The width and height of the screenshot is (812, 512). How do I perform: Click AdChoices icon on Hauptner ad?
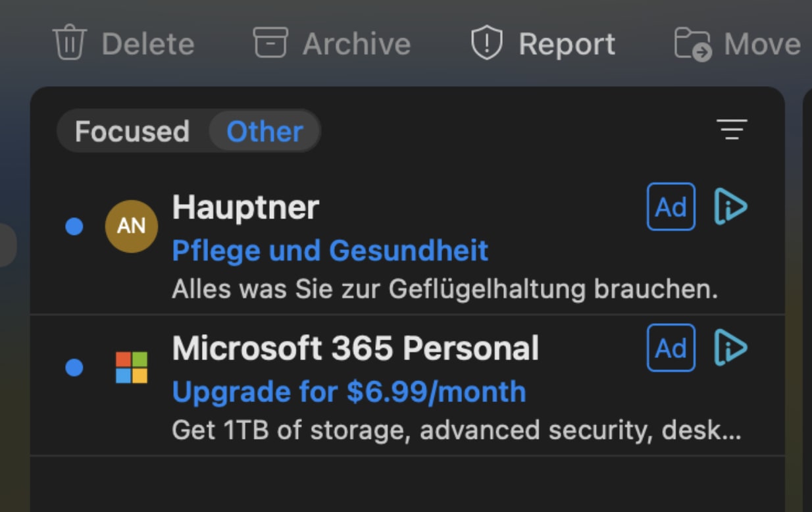730,207
